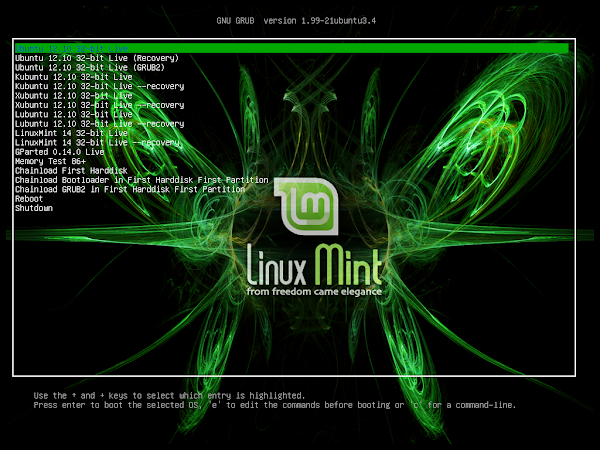Select Xubuntu 12.10 32-bit Live --recovery
This screenshot has width=600, height=450.
point(99,105)
